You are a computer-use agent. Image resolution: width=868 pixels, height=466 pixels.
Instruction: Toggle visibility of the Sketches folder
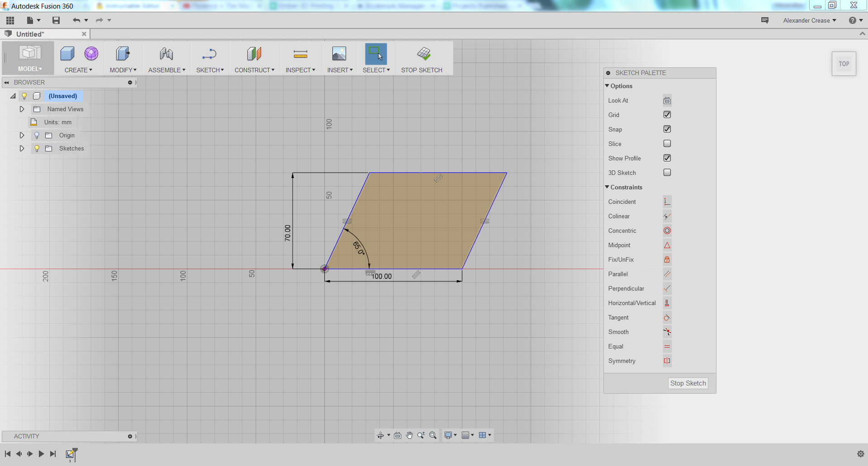pyautogui.click(x=36, y=148)
